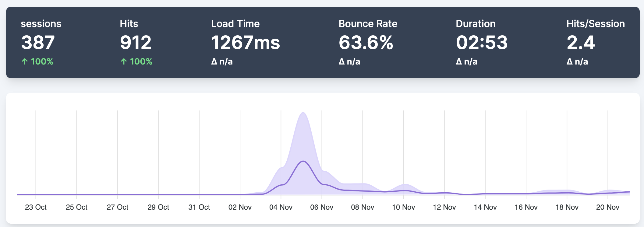The width and height of the screenshot is (644, 227).
Task: Click the 04 Nov axis label
Action: (281, 207)
